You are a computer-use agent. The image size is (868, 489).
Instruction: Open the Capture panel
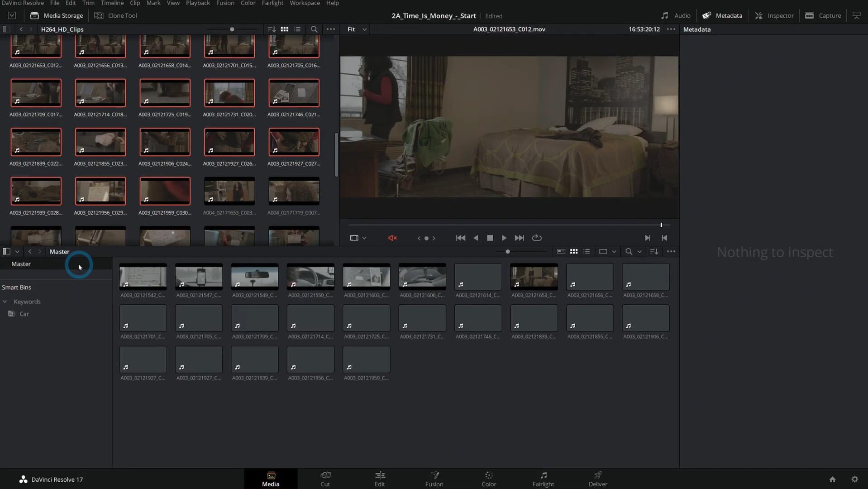(823, 15)
